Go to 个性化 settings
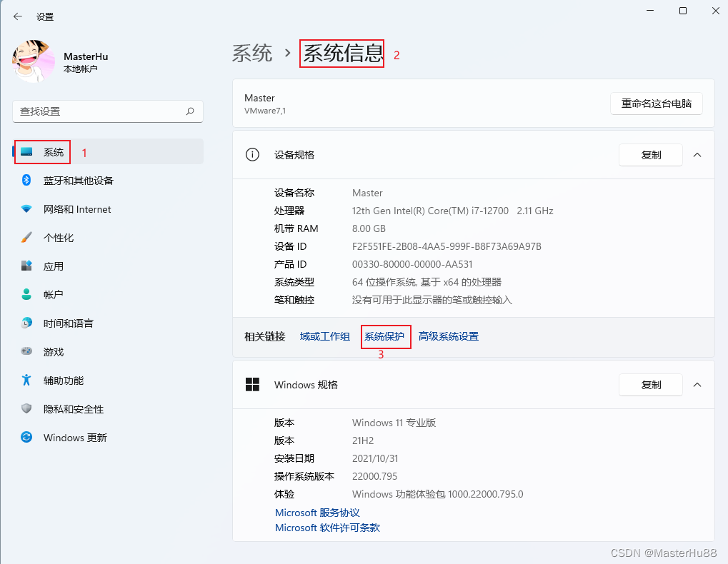728x564 pixels. 108,238
